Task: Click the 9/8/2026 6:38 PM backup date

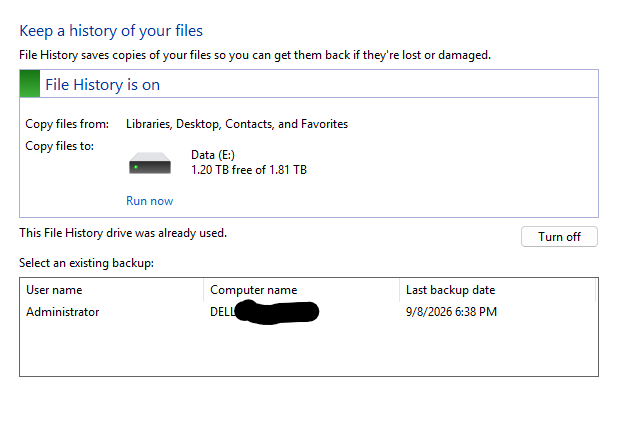Action: pos(451,312)
